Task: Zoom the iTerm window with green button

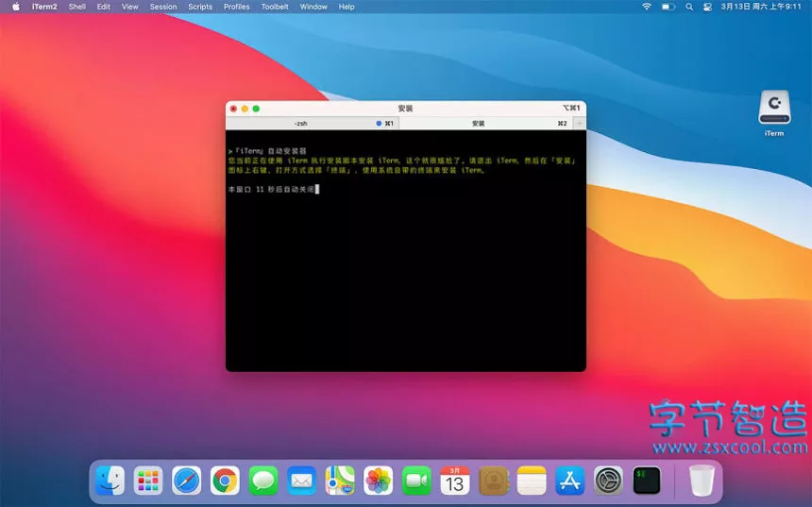Action: 256,109
